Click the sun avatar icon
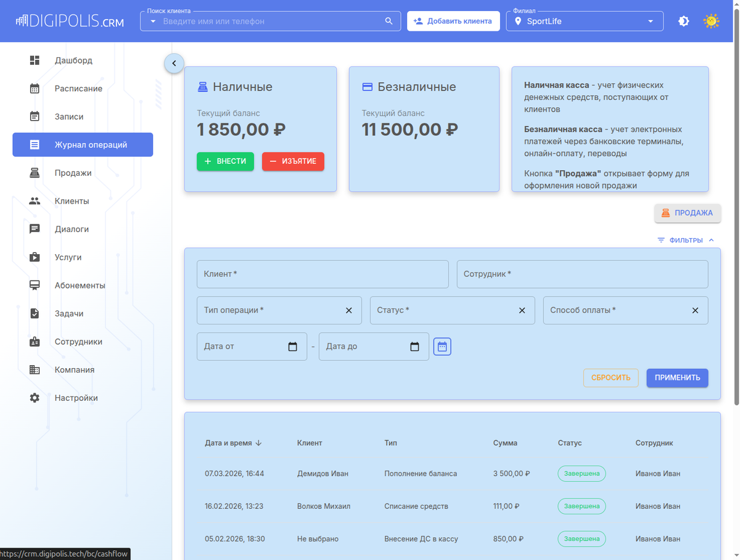 point(711,21)
